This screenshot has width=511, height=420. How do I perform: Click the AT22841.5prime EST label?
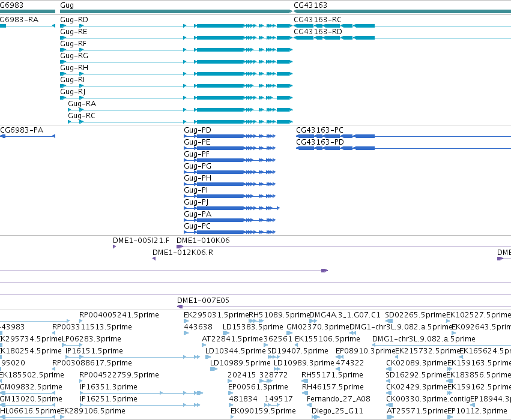[x=232, y=339]
